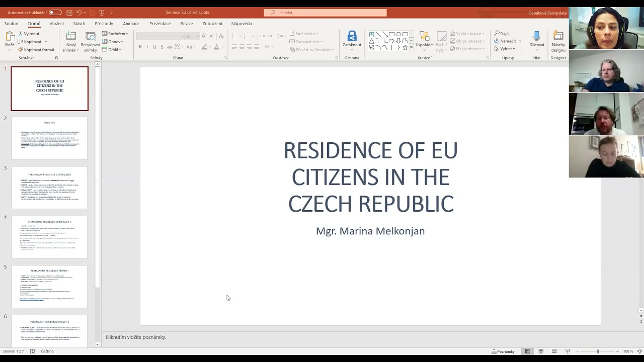Fit slide to current window icon

pos(640,351)
